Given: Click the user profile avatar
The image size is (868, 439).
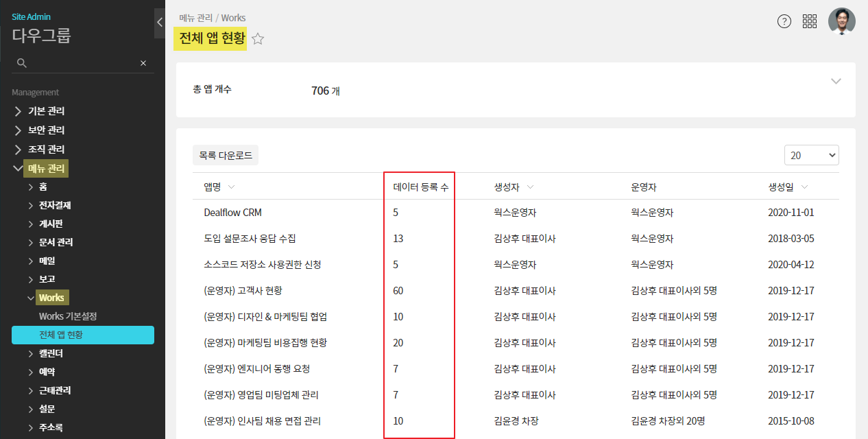Looking at the screenshot, I should click(841, 21).
